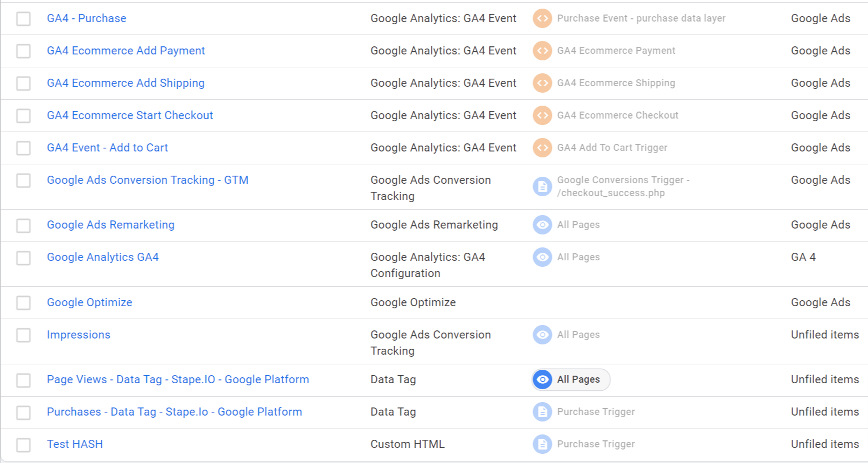Screen dimensions: 868x463
Task: Click 'Google Ads Remarketing' type cell
Action: tap(434, 225)
